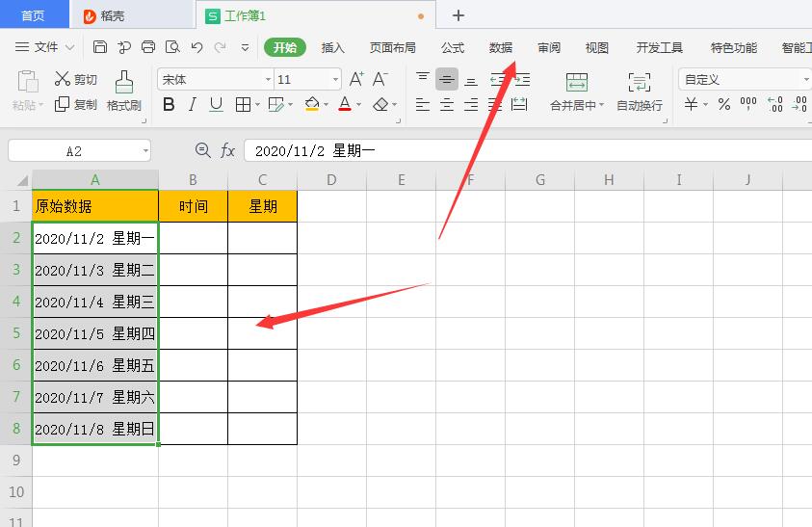Screen dimensions: 812x527
Task: Apply fill color bucket
Action: 312,104
